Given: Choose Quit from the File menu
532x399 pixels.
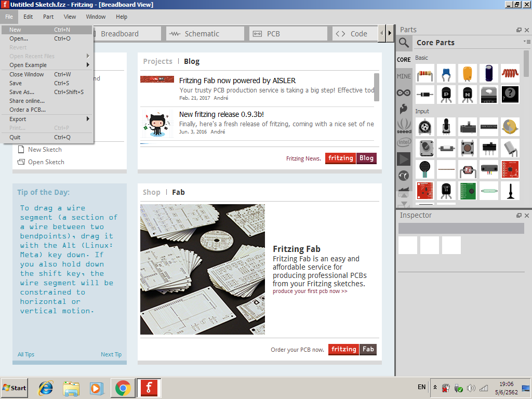Looking at the screenshot, I should click(47, 137).
